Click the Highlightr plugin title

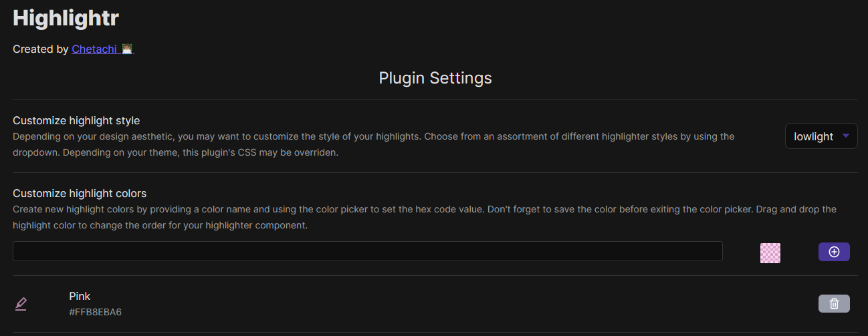pyautogui.click(x=66, y=18)
